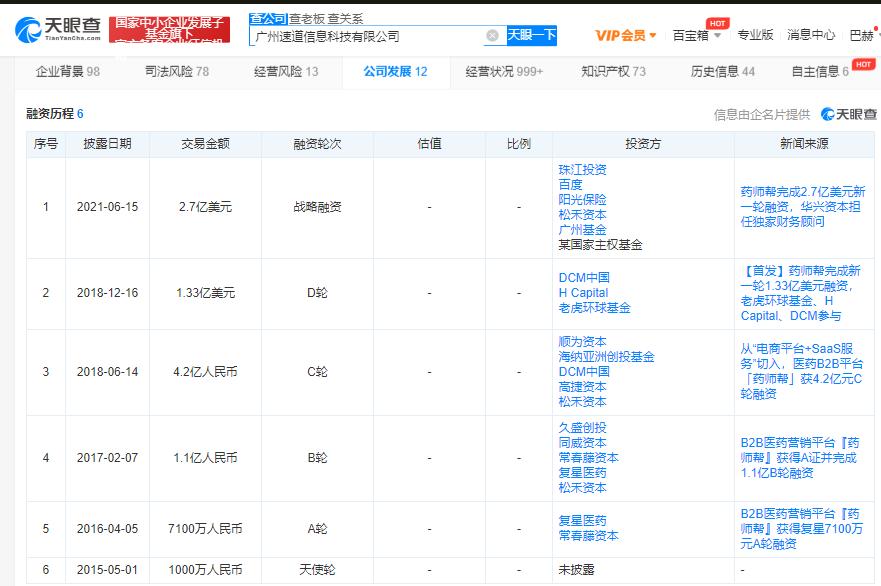Open the 【首发】1.33亿美元 news link
This screenshot has height=586, width=881.
pyautogui.click(x=800, y=293)
